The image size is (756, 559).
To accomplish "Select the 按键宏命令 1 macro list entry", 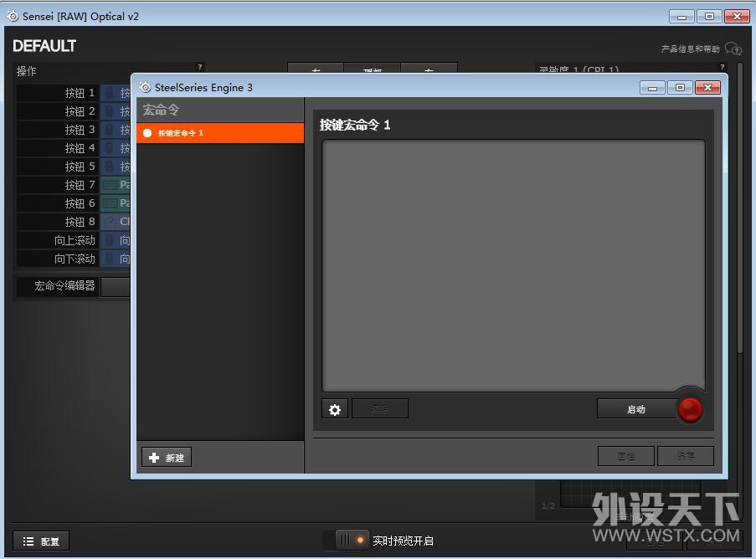I will pos(220,133).
